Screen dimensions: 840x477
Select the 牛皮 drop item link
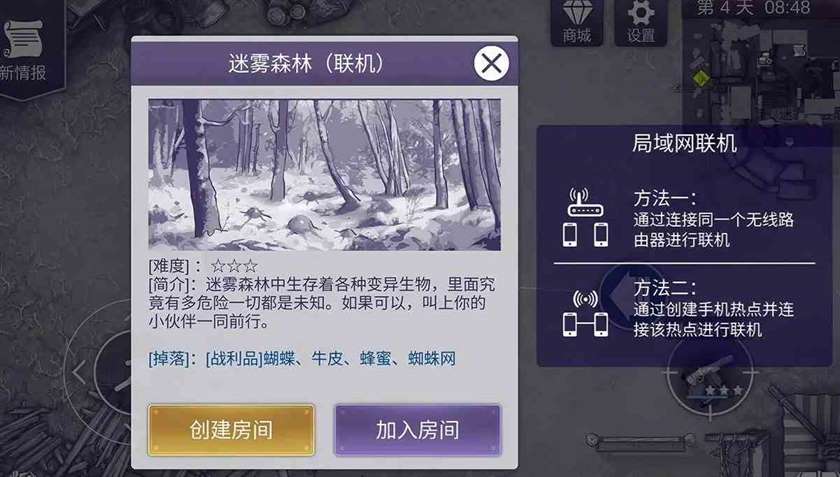coord(327,359)
